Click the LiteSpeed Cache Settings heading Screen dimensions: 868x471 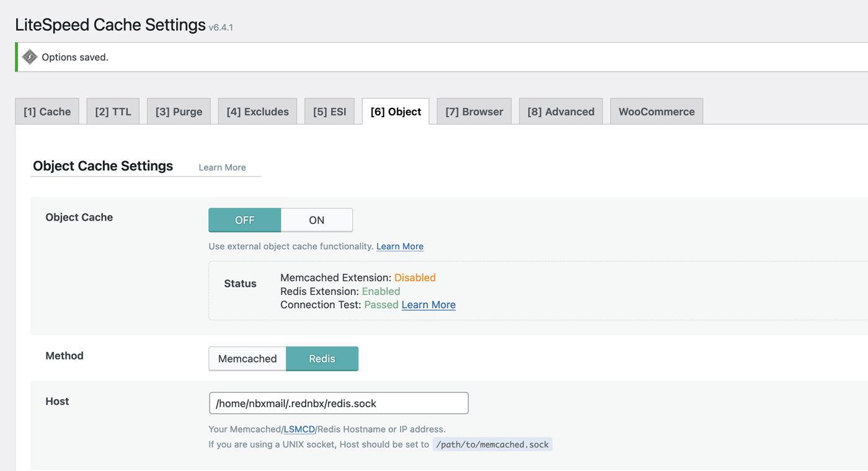[x=110, y=25]
